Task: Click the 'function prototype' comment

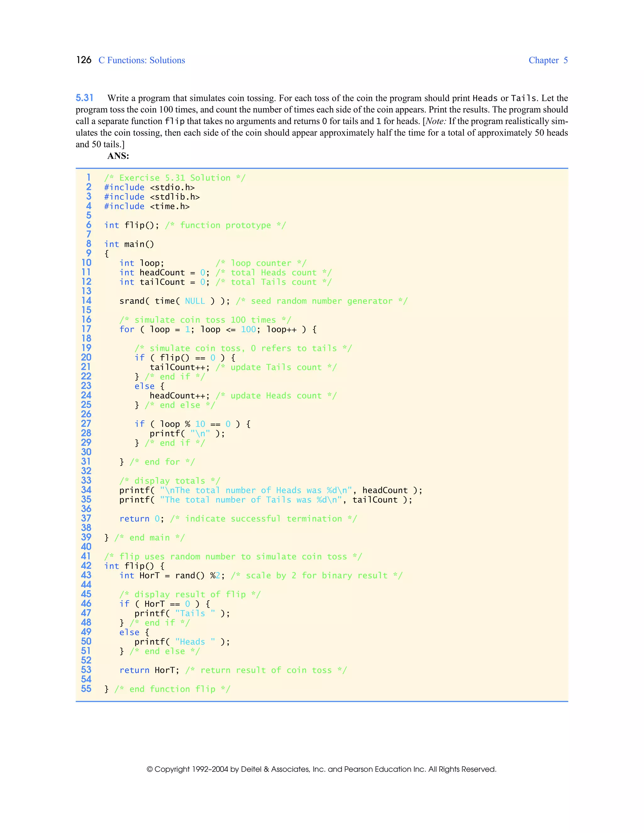Action: click(225, 225)
